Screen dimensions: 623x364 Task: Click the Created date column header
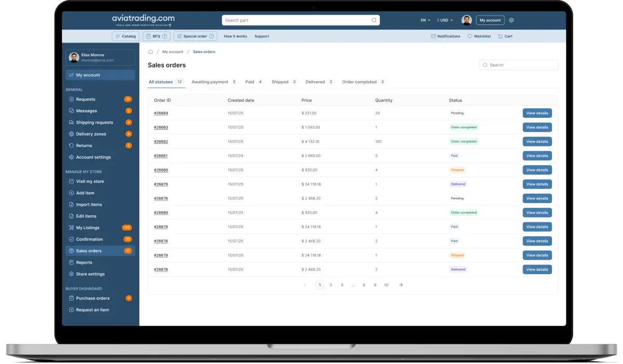pyautogui.click(x=241, y=100)
